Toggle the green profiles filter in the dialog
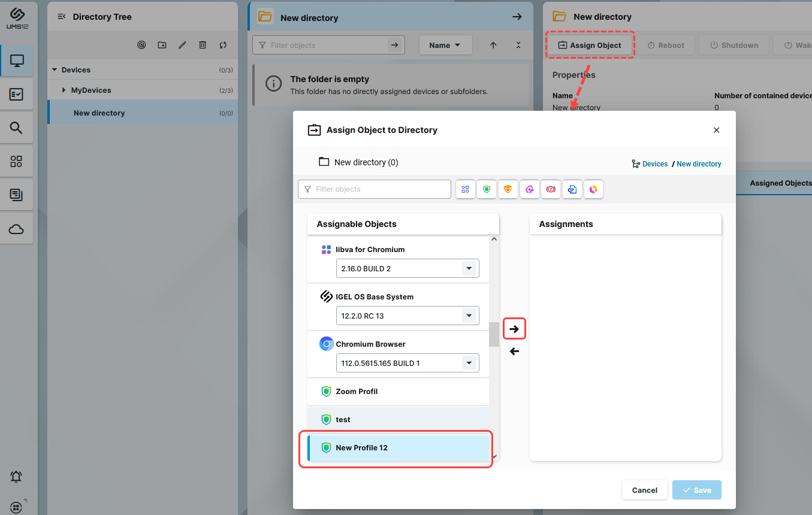This screenshot has height=515, width=812. (487, 189)
